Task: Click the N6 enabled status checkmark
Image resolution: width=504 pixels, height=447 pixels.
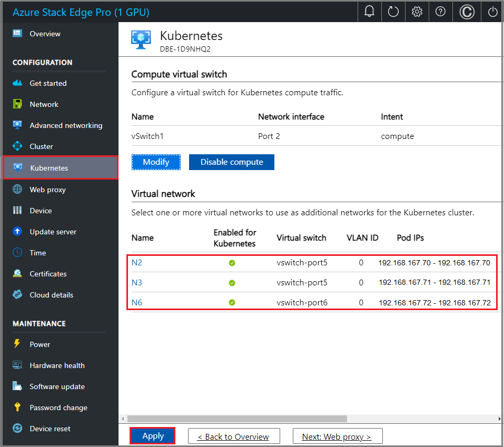Action: 232,303
